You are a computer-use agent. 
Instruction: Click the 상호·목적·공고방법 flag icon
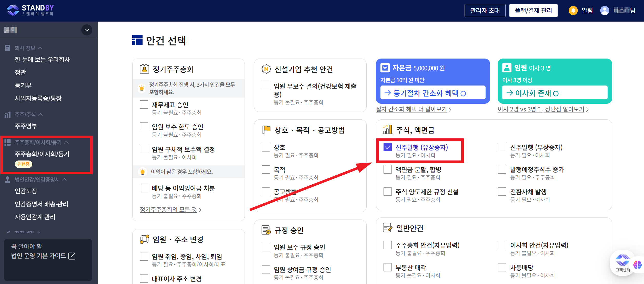[266, 130]
